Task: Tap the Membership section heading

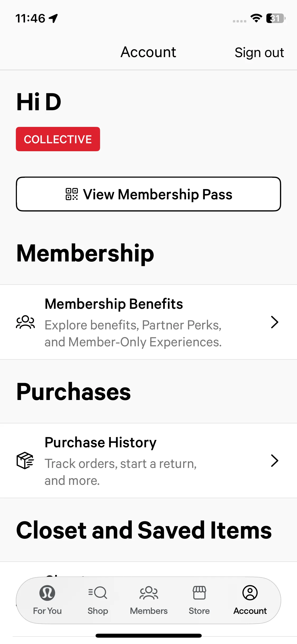Action: coord(85,253)
